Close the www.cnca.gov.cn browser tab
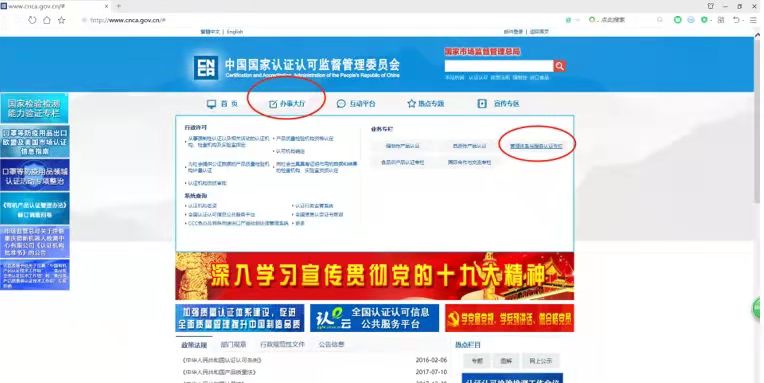 tap(106, 6)
